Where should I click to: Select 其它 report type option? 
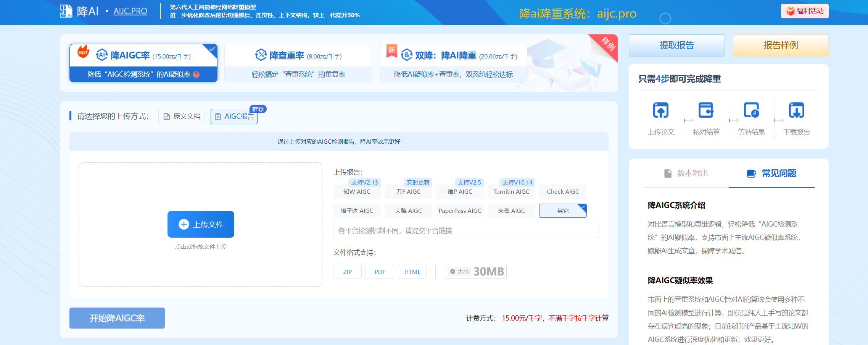(563, 211)
